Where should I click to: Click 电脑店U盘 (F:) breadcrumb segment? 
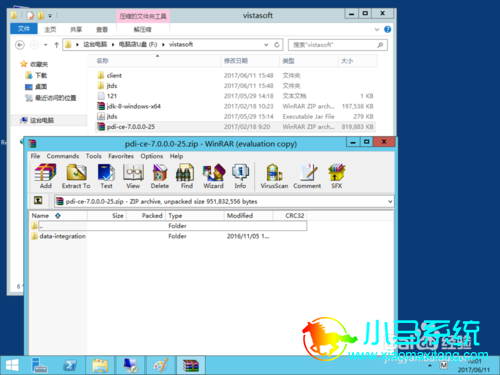point(138,44)
